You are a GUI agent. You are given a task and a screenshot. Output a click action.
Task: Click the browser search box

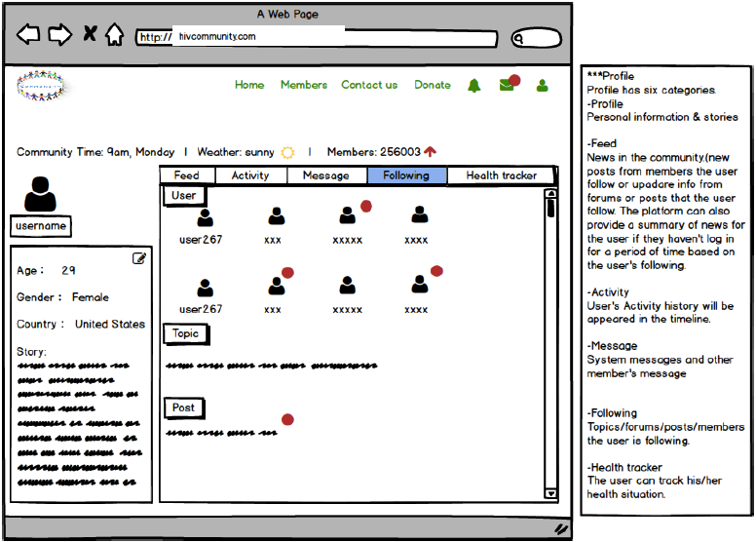point(537,38)
